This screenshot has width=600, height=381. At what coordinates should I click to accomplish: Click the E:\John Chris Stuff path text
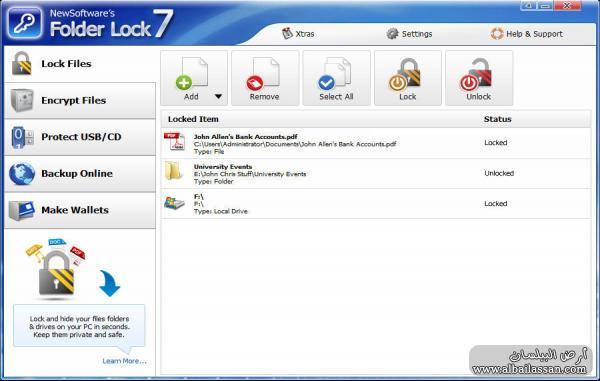(x=250, y=174)
